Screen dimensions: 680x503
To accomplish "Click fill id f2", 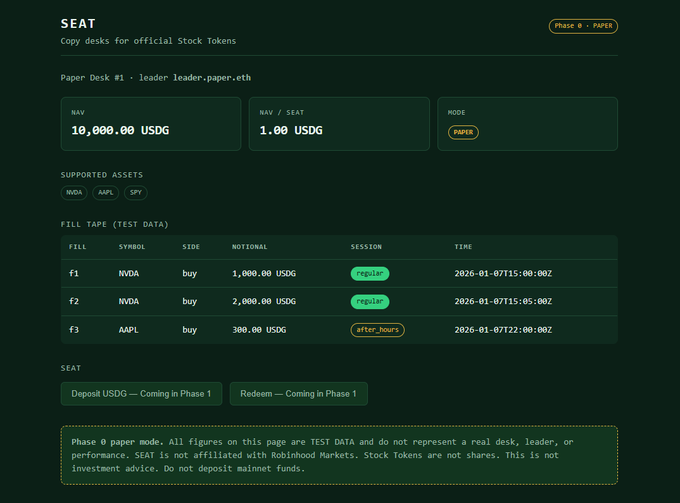I will point(74,301).
